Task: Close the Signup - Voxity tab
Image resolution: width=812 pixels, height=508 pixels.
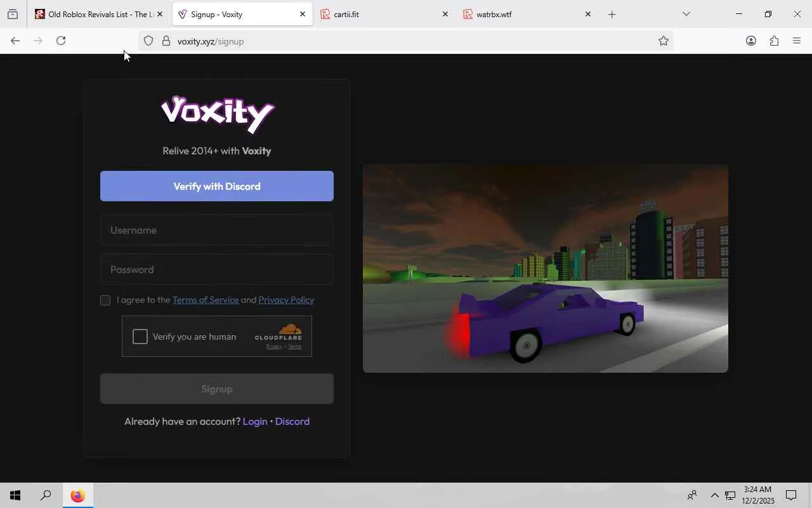Action: coord(303,14)
